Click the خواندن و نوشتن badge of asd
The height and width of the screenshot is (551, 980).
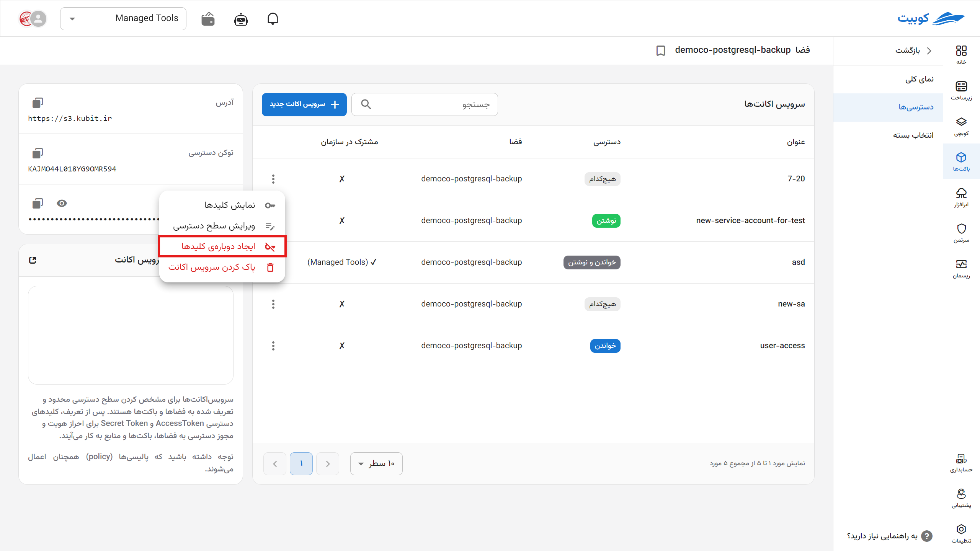click(592, 262)
